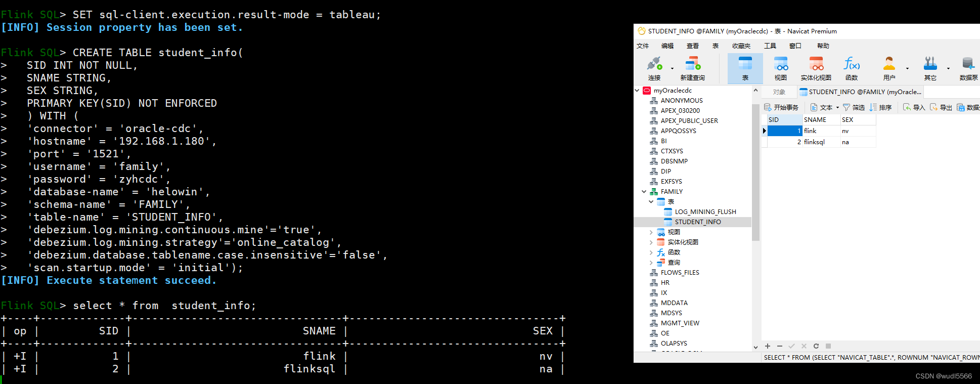980x384 pixels.
Task: Click the 导出 export button
Action: point(941,107)
